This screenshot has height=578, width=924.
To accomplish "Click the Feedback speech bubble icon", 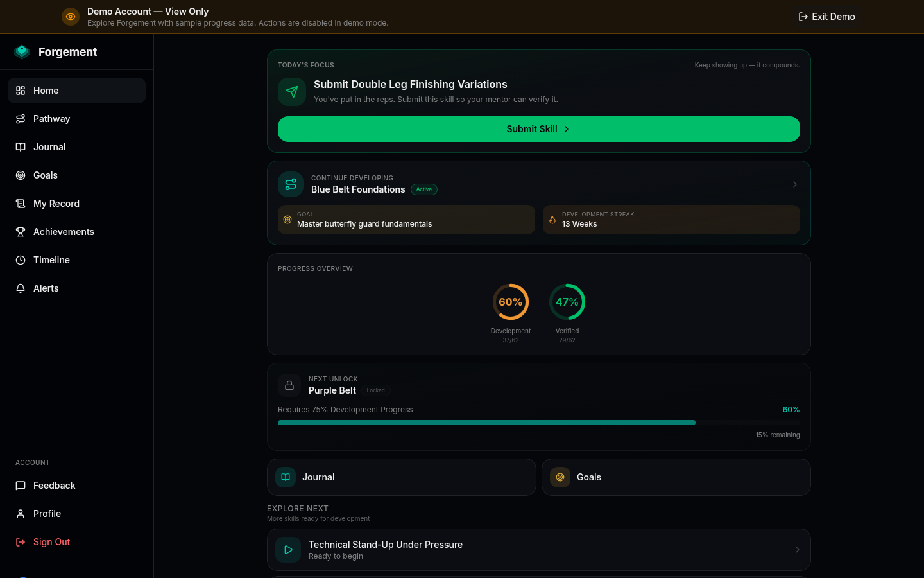I will point(21,486).
